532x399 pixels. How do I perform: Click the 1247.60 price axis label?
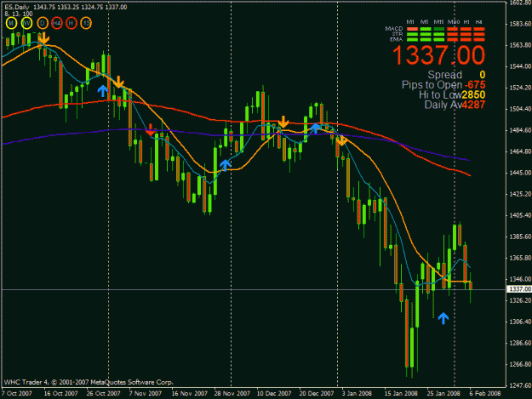520,385
